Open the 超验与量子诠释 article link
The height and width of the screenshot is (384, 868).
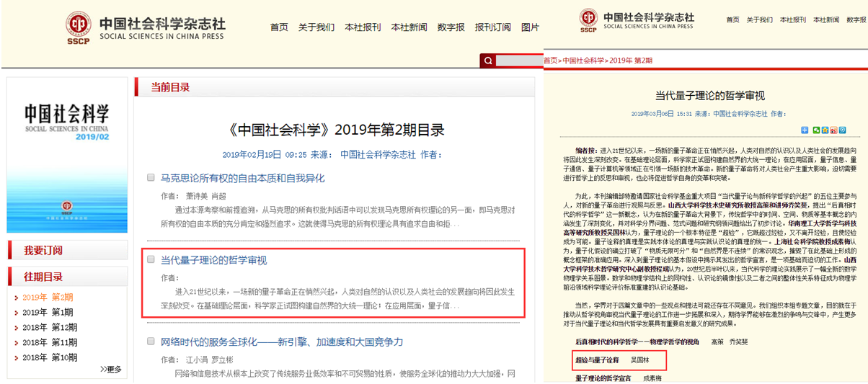[x=597, y=360]
